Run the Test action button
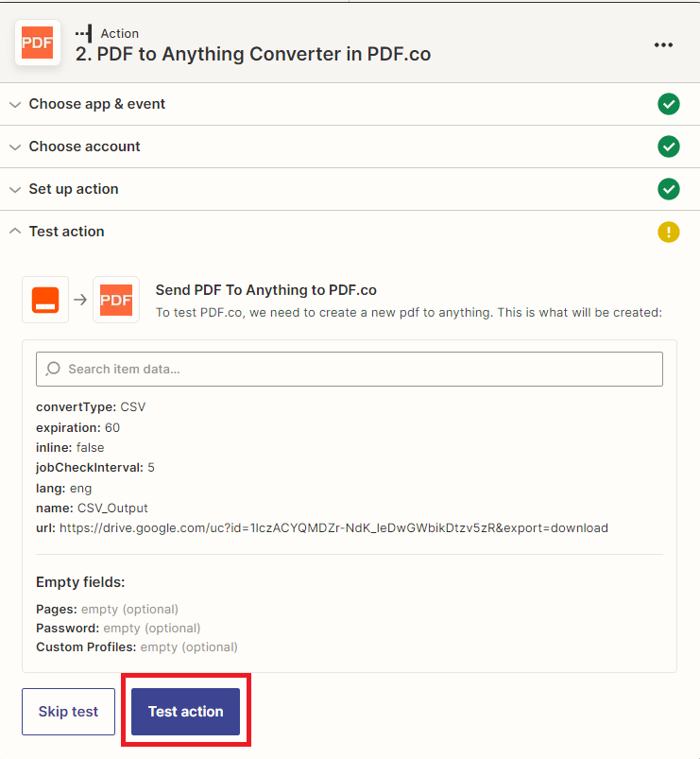The width and height of the screenshot is (700, 759). (186, 712)
